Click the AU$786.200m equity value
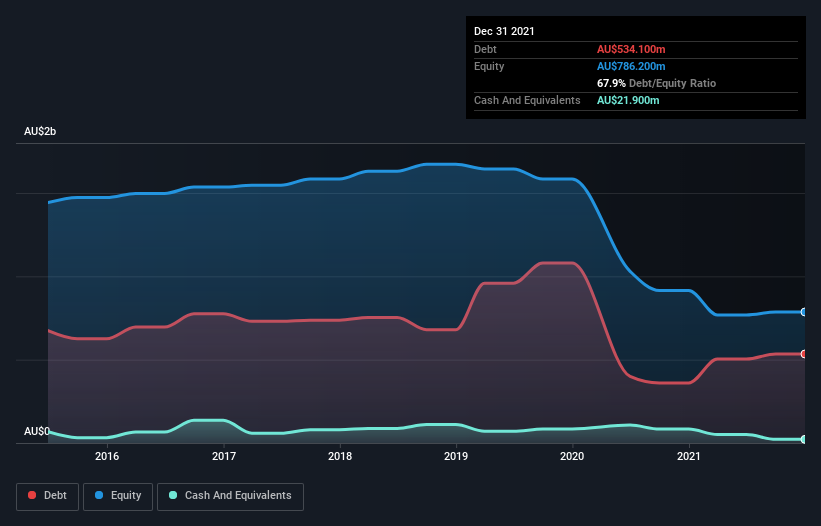The height and width of the screenshot is (526, 821). point(631,66)
